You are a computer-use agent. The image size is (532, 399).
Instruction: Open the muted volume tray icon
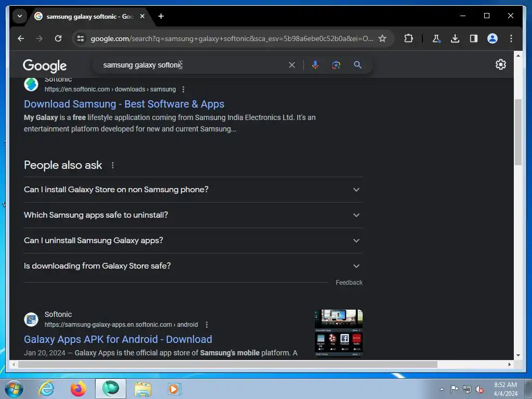(x=480, y=389)
